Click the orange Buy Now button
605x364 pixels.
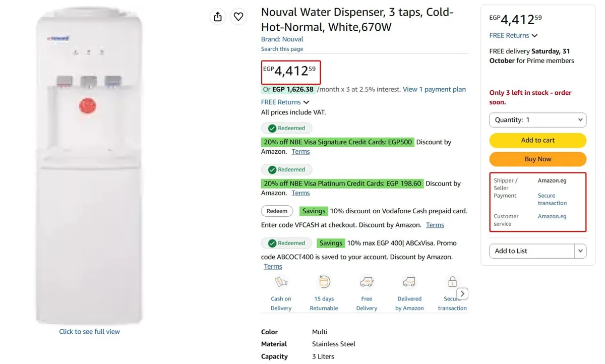point(538,159)
